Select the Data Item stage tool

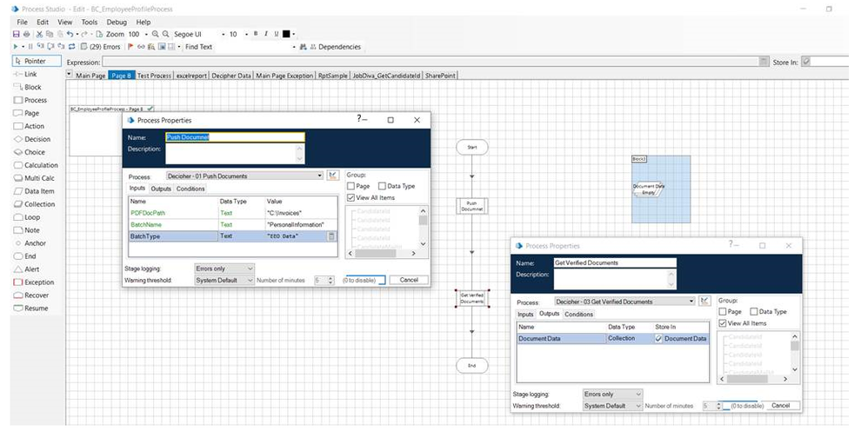click(x=39, y=191)
